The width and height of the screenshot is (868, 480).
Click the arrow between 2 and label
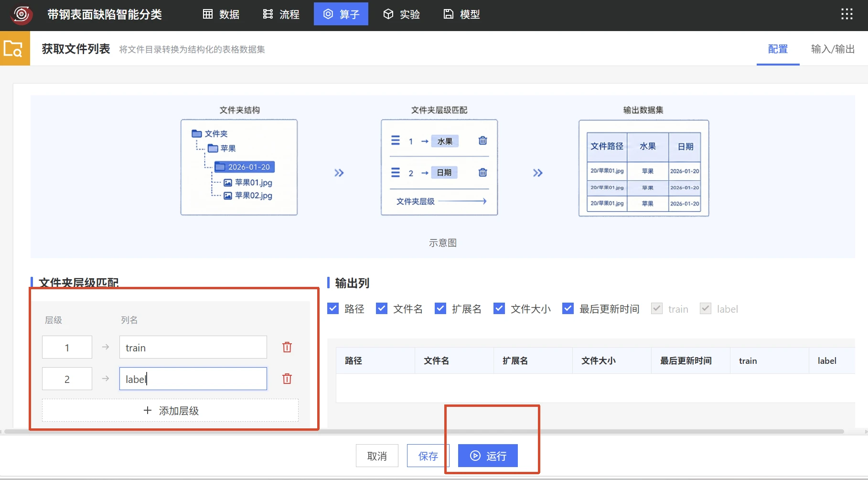pyautogui.click(x=106, y=379)
